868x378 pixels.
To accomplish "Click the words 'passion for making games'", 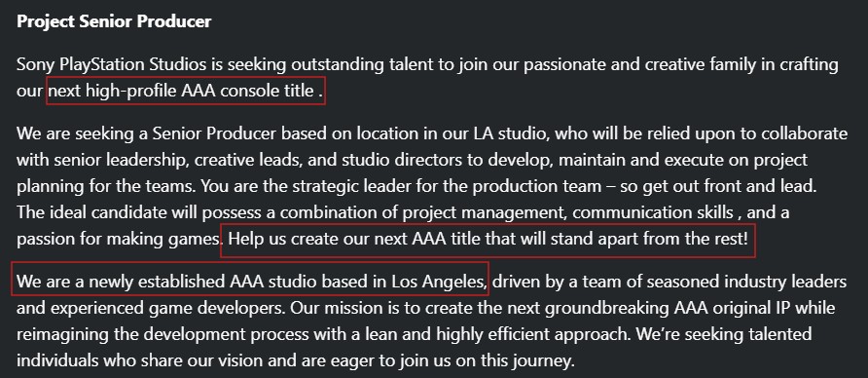I will click(118, 240).
